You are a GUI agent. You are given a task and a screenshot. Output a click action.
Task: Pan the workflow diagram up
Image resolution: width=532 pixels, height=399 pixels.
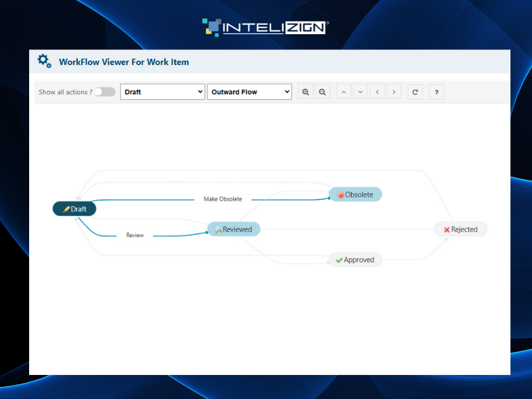tap(344, 92)
